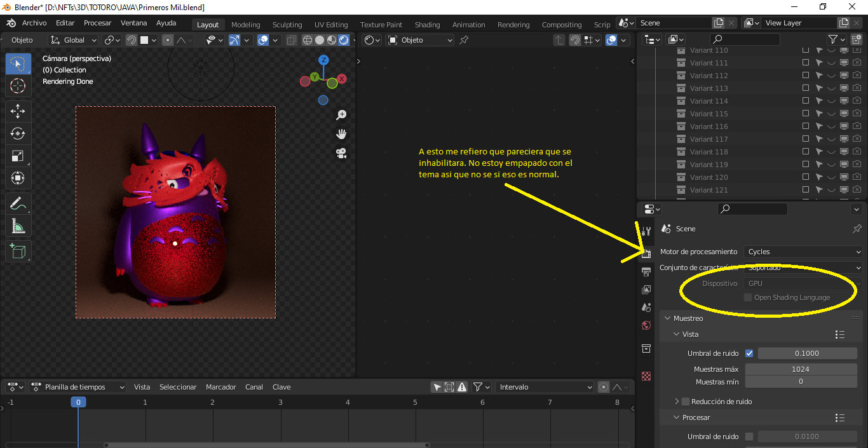Choose the Add Cube tool
868x448 pixels.
tap(18, 252)
